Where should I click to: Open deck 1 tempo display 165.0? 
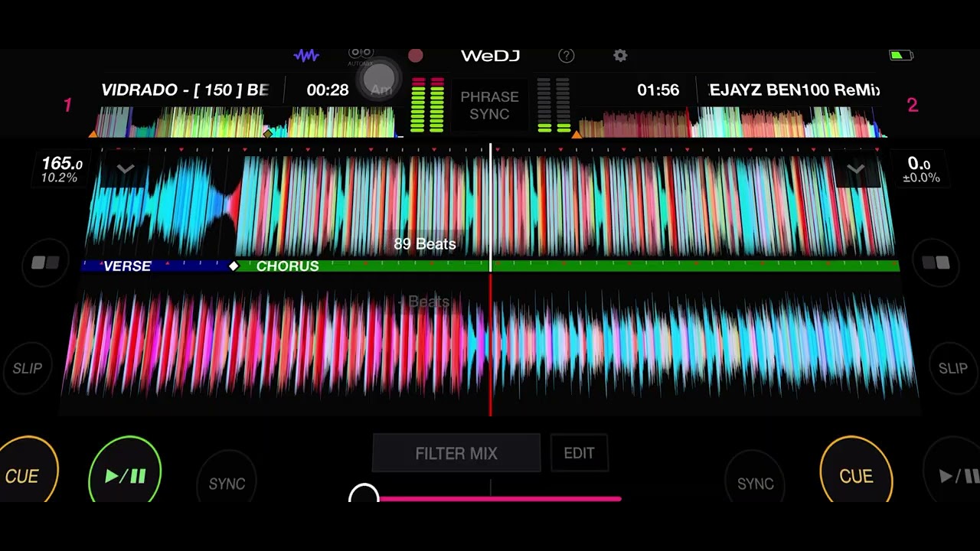60,170
